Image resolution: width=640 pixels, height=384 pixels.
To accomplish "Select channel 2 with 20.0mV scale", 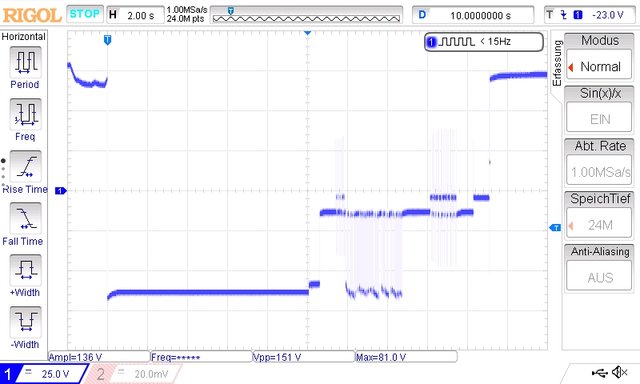I will 134,374.
